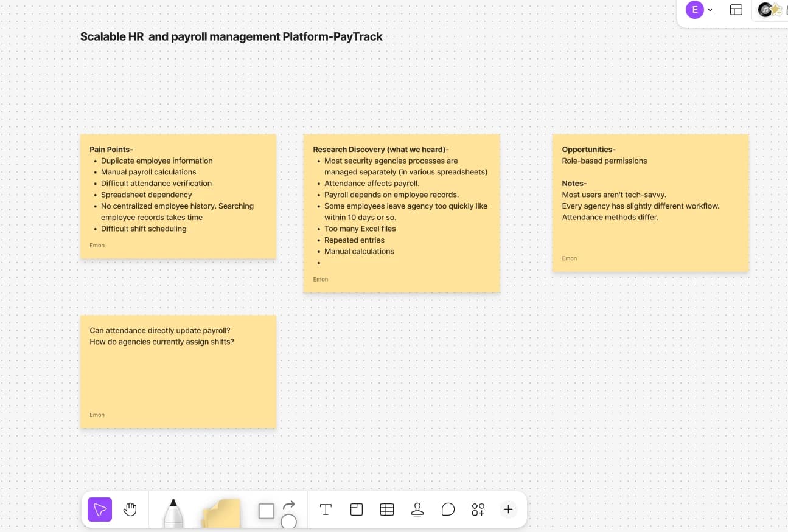Click 'Manual payroll calculations' bullet
Image resolution: width=788 pixels, height=532 pixels.
coord(148,172)
